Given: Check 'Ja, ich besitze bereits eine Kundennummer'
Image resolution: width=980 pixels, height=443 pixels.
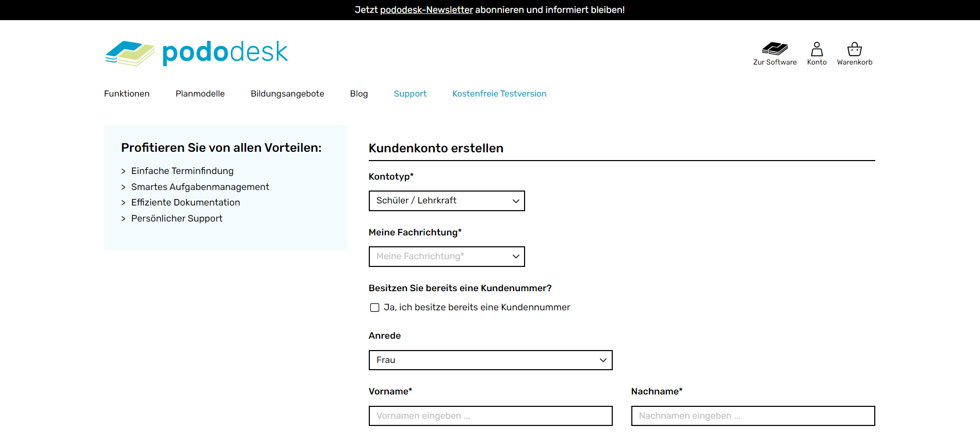Looking at the screenshot, I should (375, 308).
